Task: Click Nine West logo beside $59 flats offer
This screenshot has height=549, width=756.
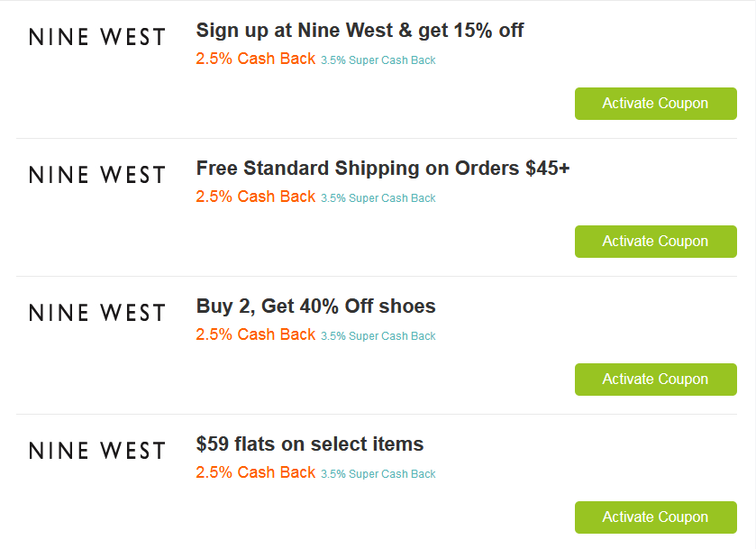Action: (x=97, y=451)
